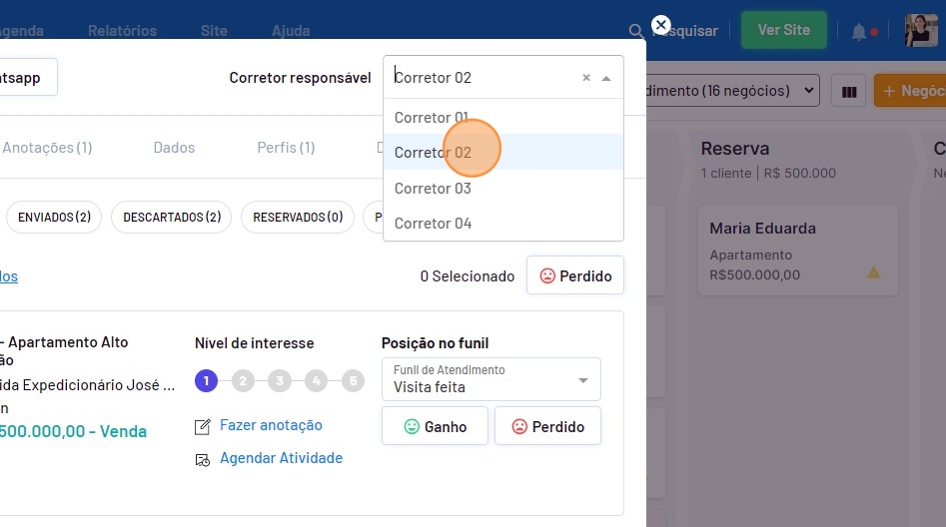Filter by DESCARTADOS (2) chip

(x=172, y=217)
